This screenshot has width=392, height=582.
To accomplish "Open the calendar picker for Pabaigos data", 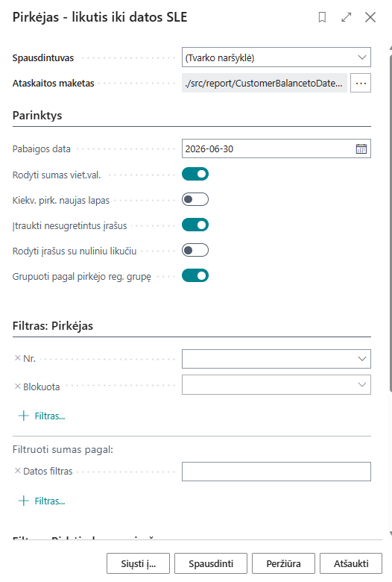I will coord(361,148).
